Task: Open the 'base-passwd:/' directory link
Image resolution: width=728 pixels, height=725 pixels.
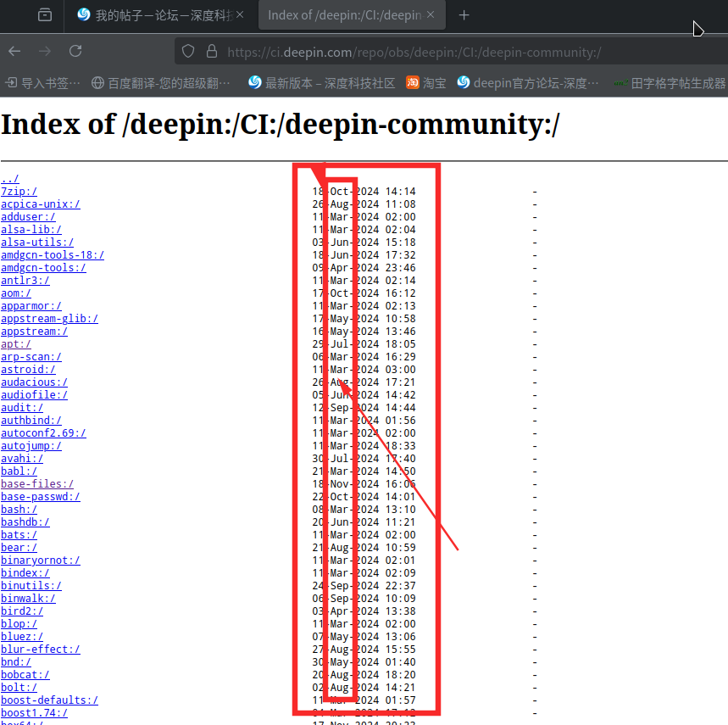Action: [41, 497]
